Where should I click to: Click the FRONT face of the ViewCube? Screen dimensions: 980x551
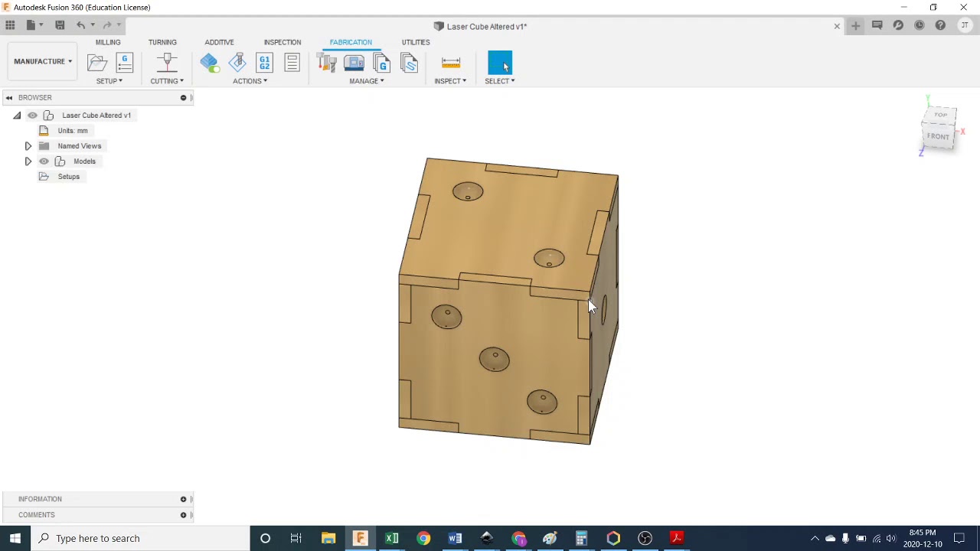pos(938,137)
